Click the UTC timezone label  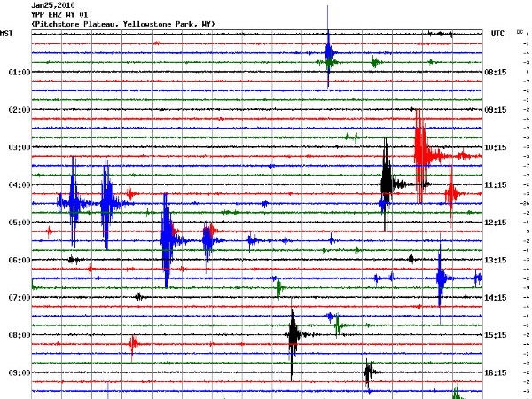click(497, 34)
